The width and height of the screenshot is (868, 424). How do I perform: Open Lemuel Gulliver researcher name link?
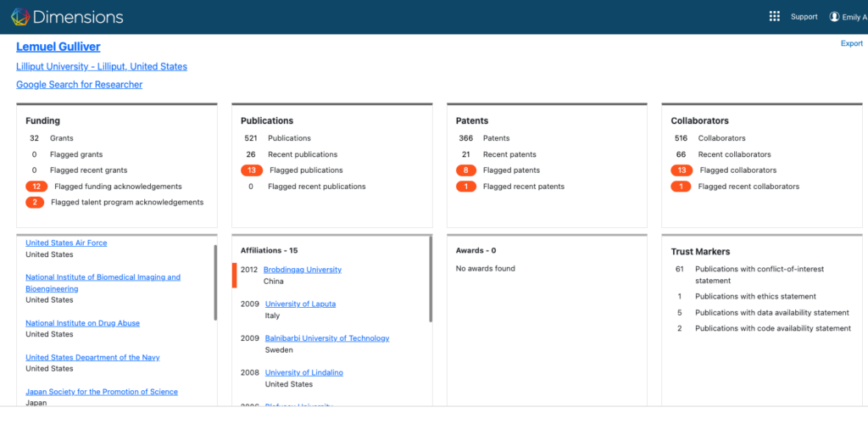(x=58, y=47)
